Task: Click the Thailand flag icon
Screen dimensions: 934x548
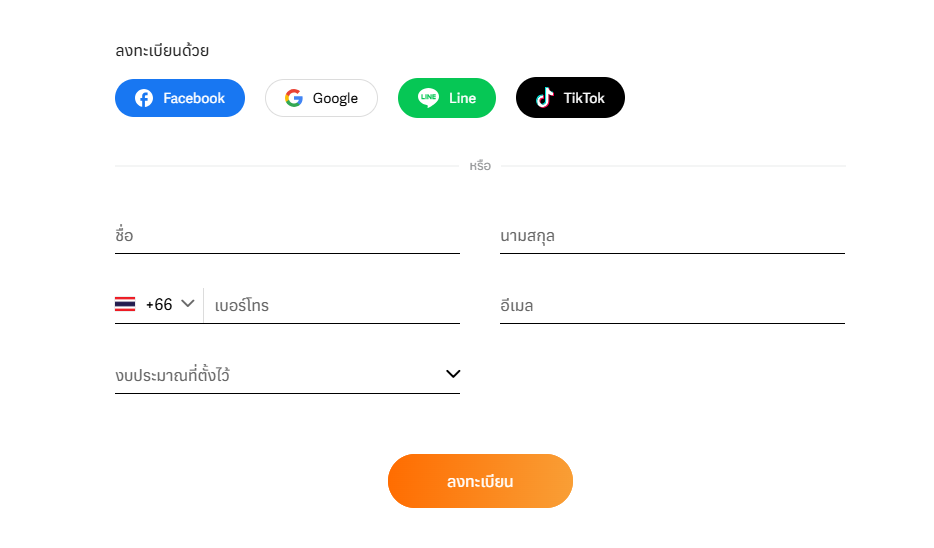Action: (x=125, y=304)
